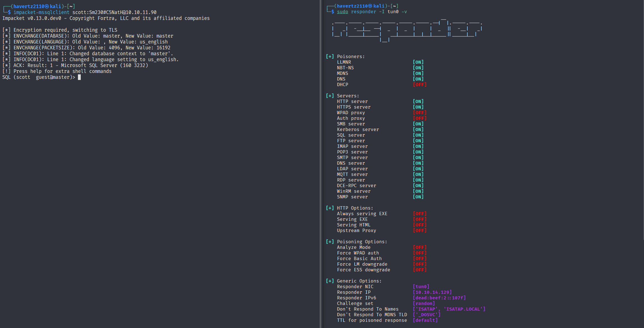The height and width of the screenshot is (328, 644).
Task: Click the Force LM downgrade OFF indicator
Action: (x=419, y=264)
